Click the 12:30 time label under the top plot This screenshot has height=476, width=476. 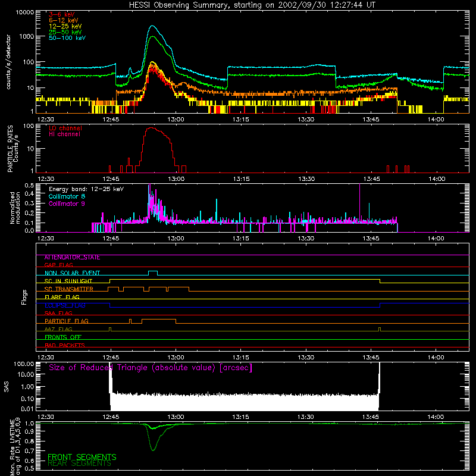pyautogui.click(x=46, y=120)
